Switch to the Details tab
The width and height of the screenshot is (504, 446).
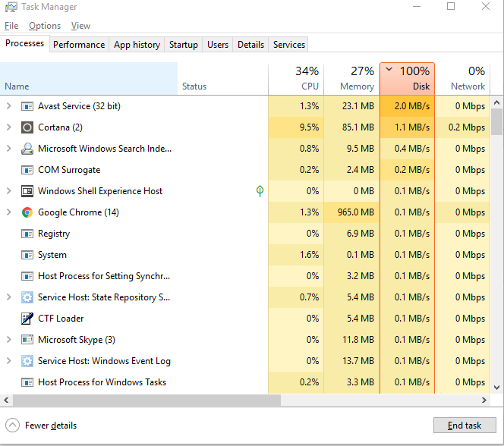coord(250,45)
